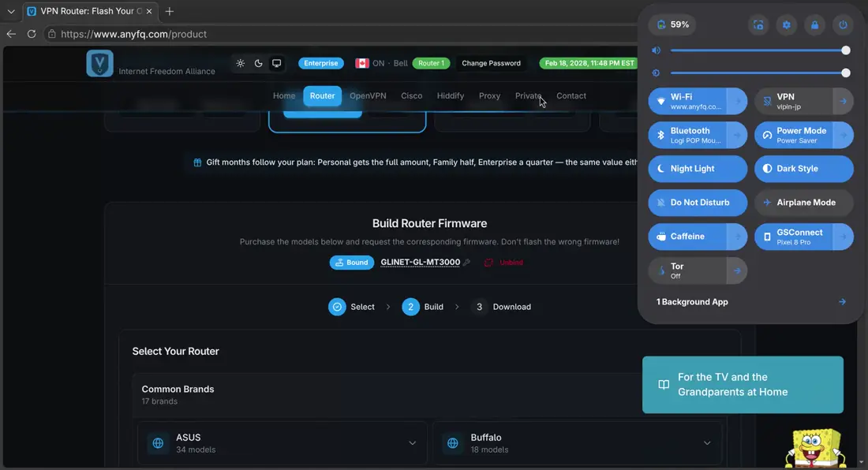Switch site to light theme sun icon

(240, 63)
